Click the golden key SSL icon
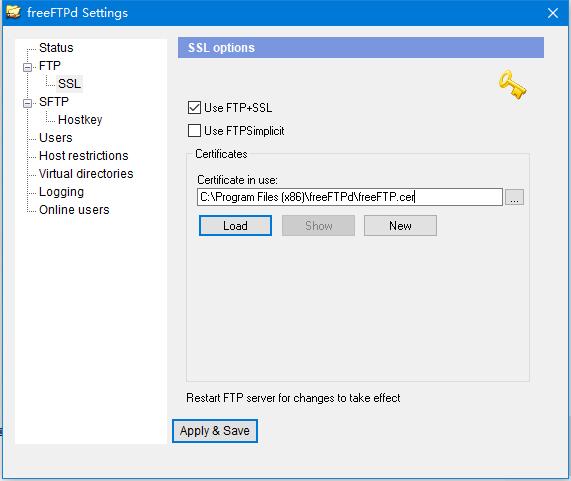This screenshot has height=481, width=571. coord(513,86)
